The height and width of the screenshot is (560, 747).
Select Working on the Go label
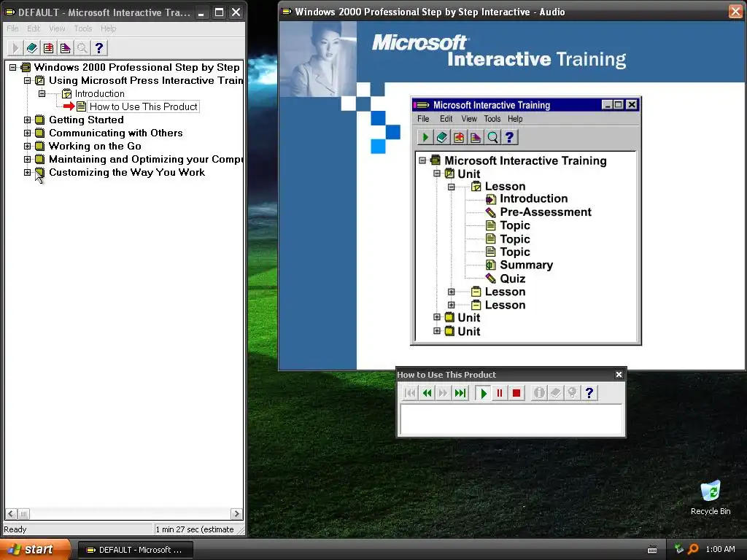(95, 146)
